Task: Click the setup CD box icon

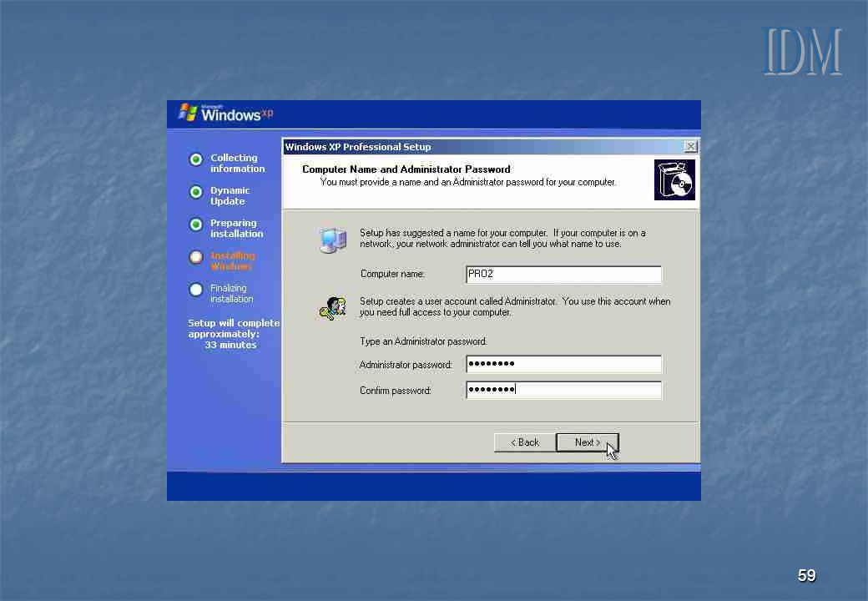Action: pos(674,179)
